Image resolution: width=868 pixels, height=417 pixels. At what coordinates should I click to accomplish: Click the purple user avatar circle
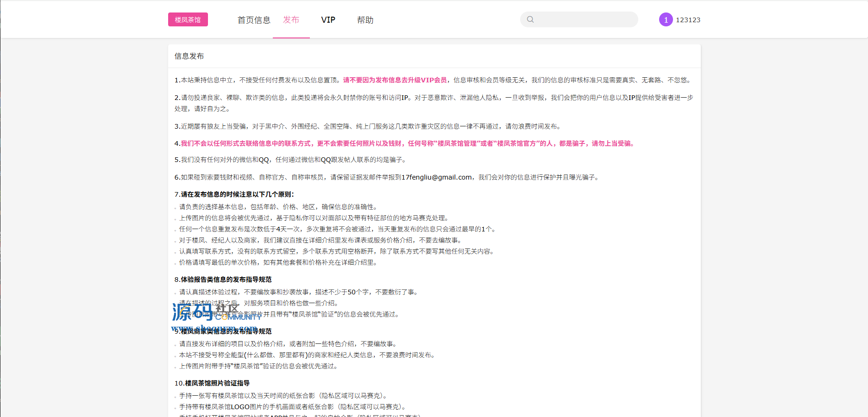coord(666,19)
